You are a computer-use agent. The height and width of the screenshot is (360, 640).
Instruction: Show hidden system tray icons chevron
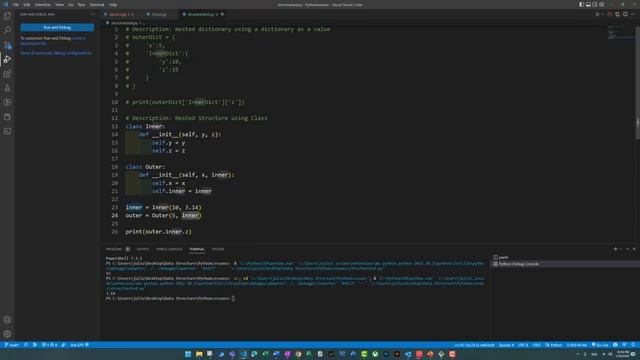coord(578,354)
